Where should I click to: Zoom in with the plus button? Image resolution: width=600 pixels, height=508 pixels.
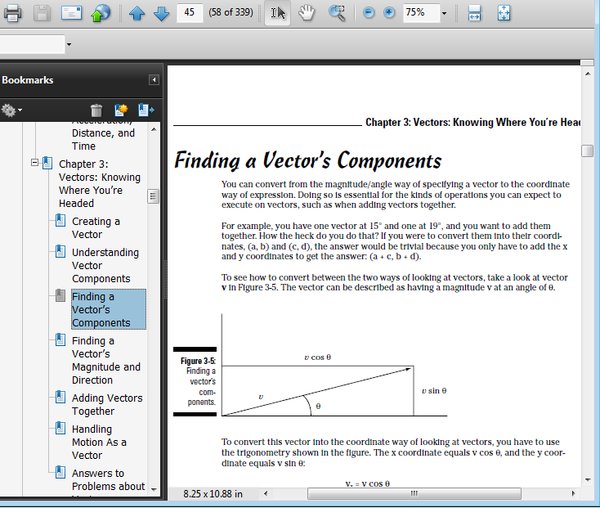389,13
